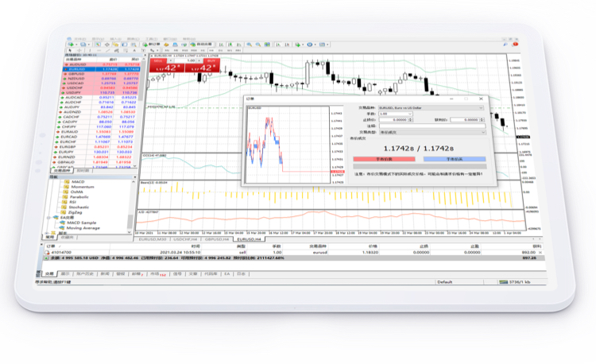Toggle the chart Auto Scroll icon

point(277,45)
